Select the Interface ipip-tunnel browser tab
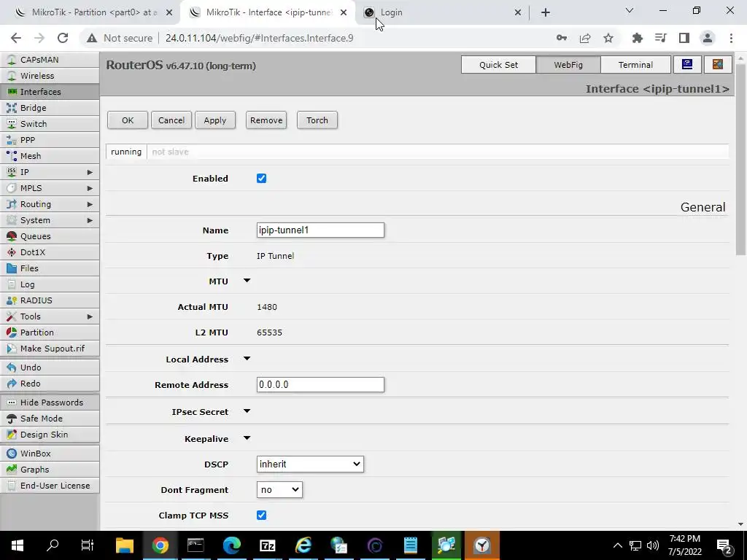747x560 pixels. tap(268, 12)
